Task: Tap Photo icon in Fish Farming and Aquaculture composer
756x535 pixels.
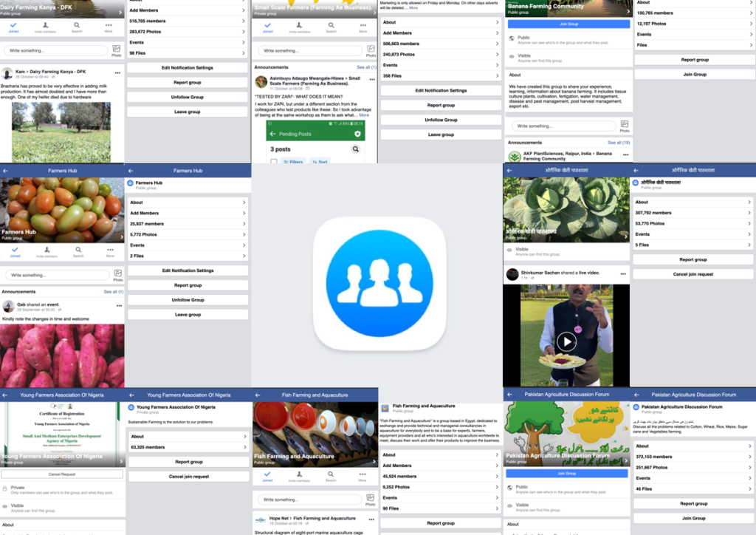Action: (x=371, y=500)
